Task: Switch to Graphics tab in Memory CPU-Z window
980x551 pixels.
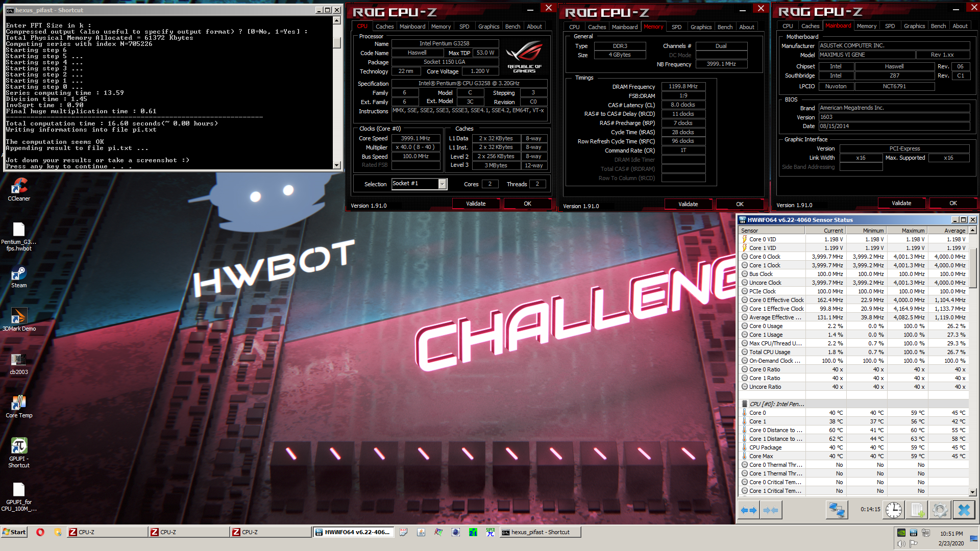Action: tap(701, 27)
